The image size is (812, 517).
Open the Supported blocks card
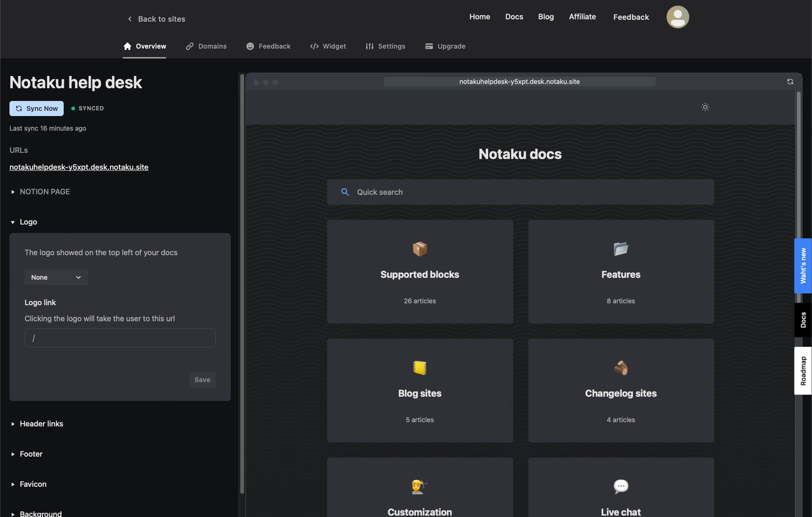(x=420, y=272)
